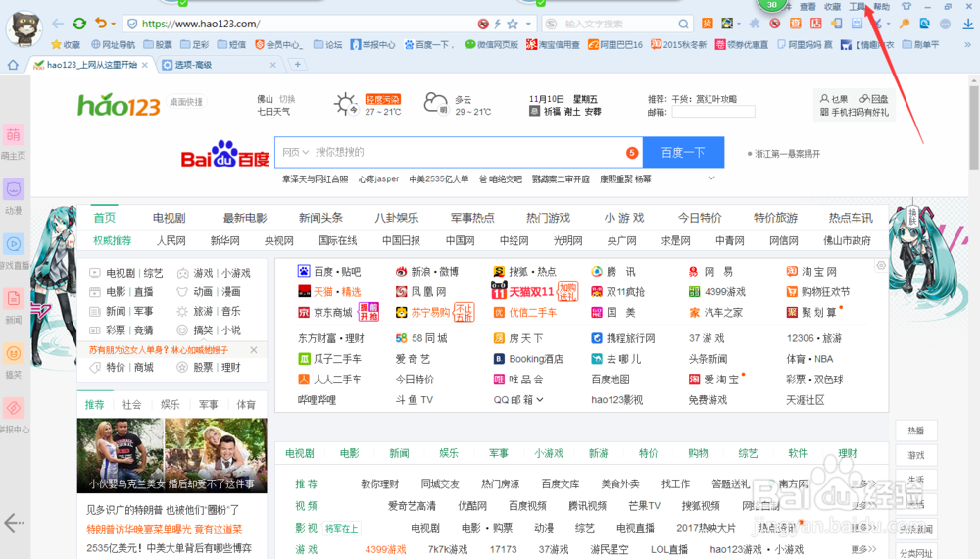Select the 社会 news tab
980x559 pixels.
point(132,405)
